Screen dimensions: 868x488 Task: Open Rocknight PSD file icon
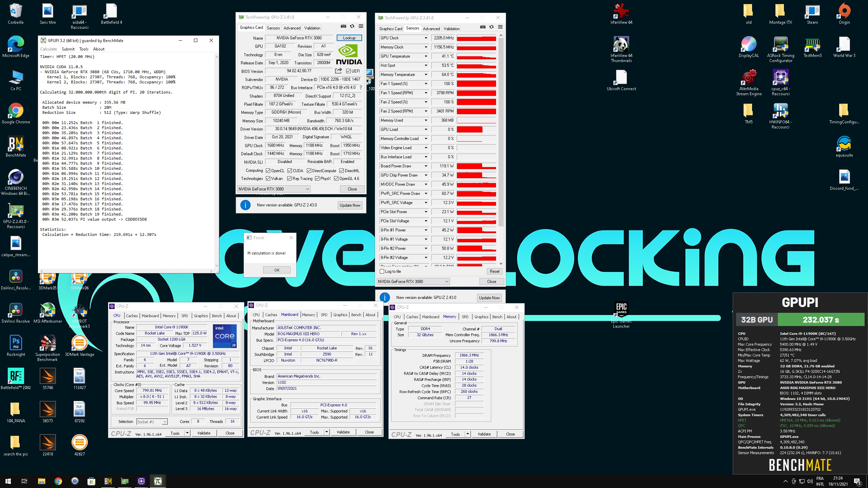coord(16,346)
